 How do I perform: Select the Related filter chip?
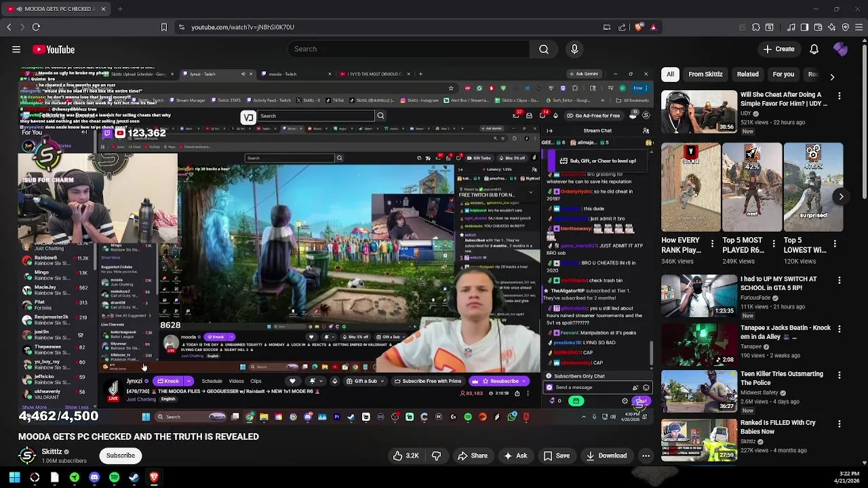click(x=747, y=75)
